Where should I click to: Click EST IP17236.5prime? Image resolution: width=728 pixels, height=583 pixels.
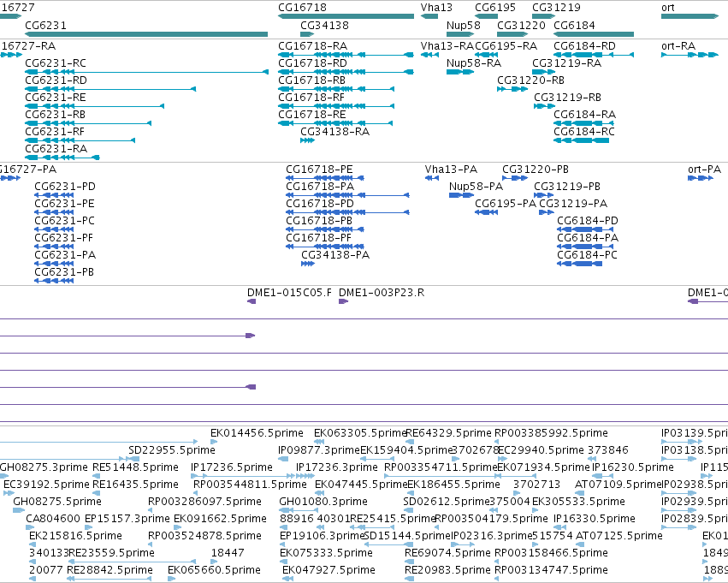click(x=242, y=476)
